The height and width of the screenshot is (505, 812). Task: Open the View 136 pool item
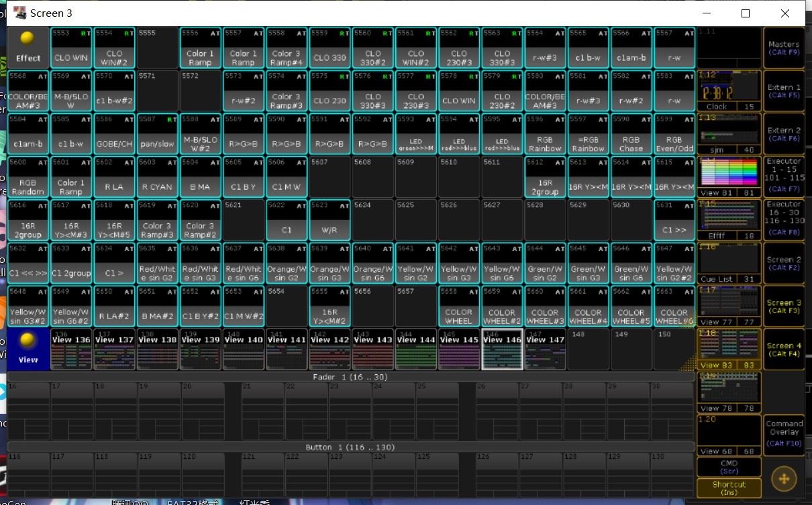[x=72, y=349]
